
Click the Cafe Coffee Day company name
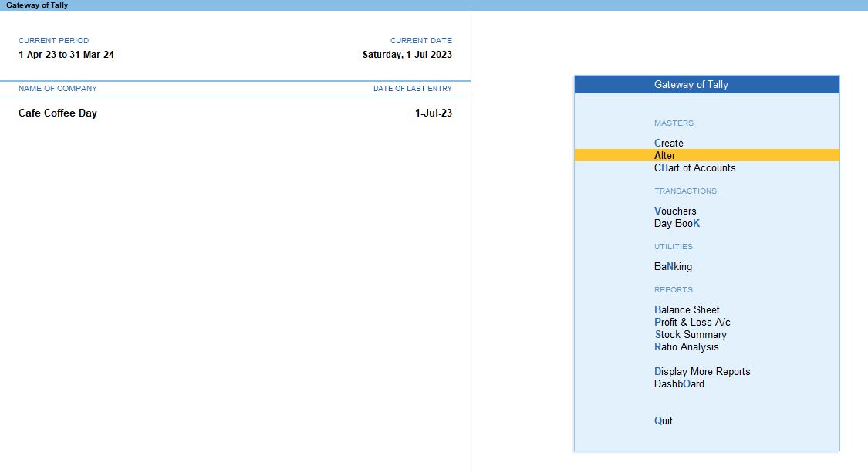(58, 113)
